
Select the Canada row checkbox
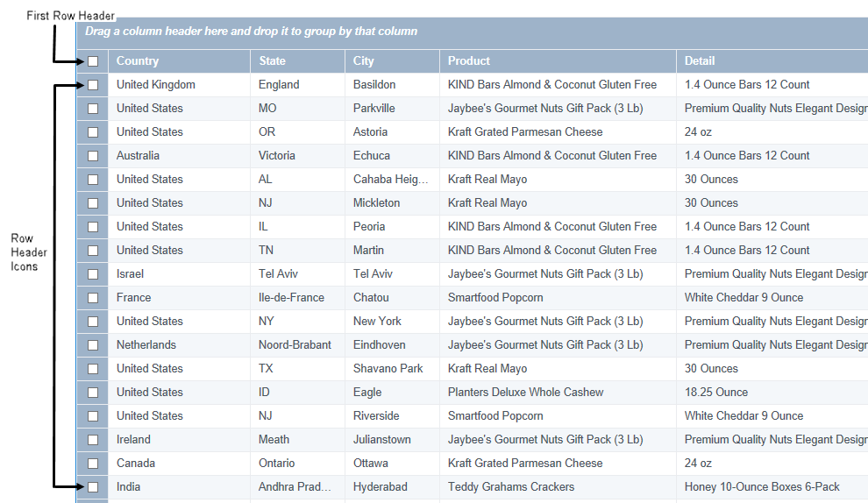click(93, 464)
